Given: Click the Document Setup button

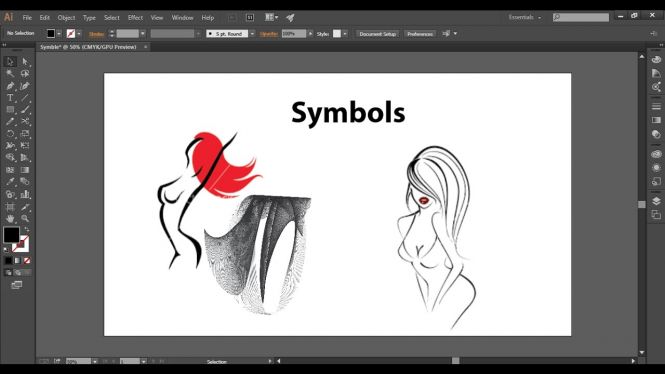Looking at the screenshot, I should pyautogui.click(x=377, y=34).
